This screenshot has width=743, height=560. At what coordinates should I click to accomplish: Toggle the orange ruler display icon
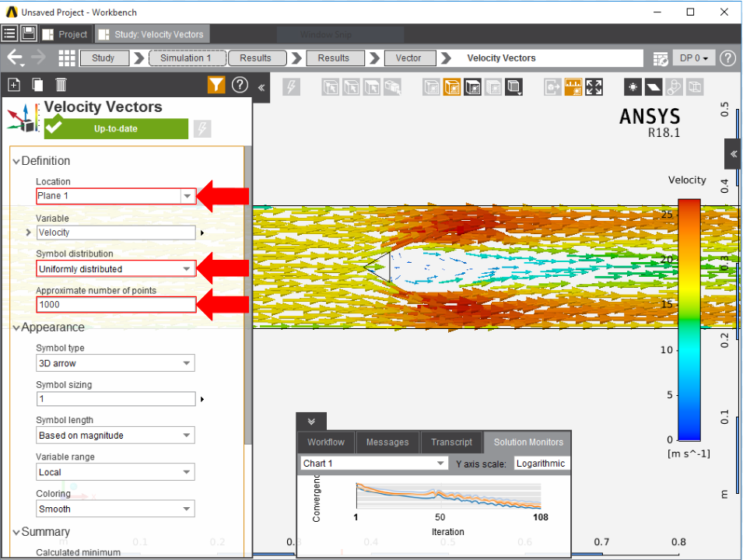[573, 87]
